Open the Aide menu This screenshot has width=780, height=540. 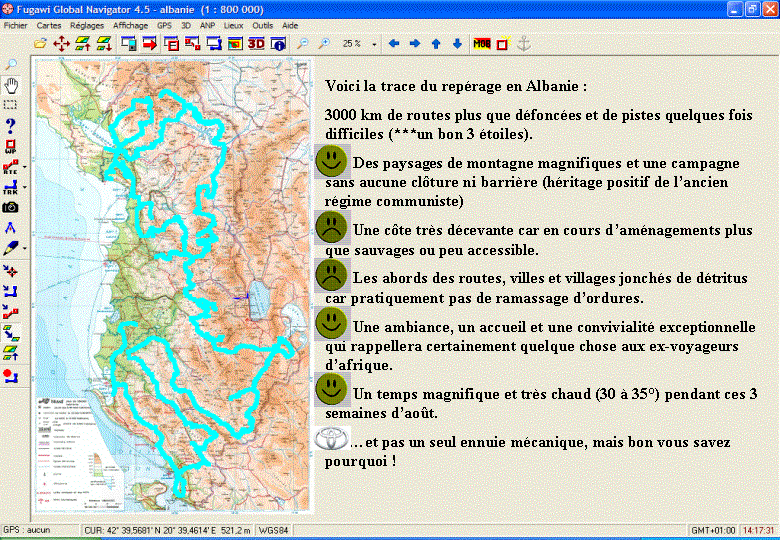(x=290, y=25)
